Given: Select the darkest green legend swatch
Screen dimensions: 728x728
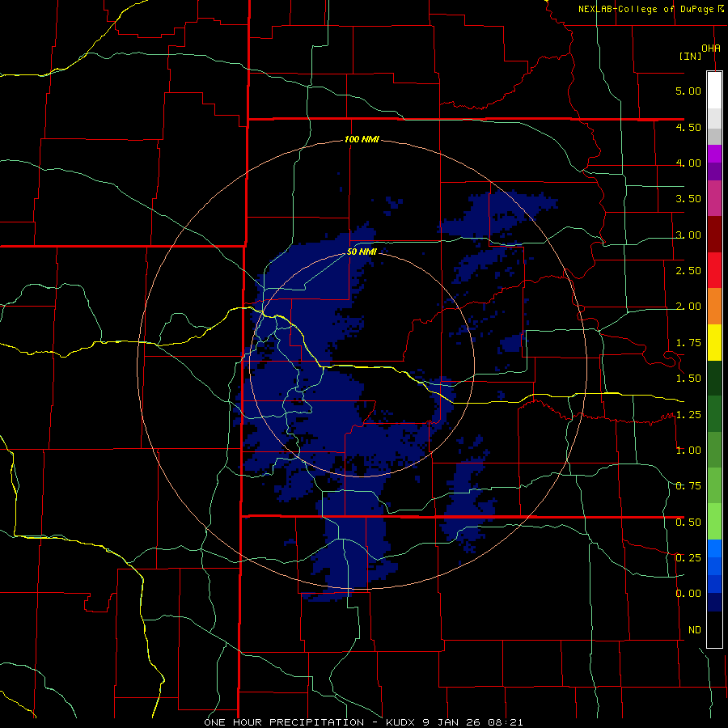Looking at the screenshot, I should [x=714, y=379].
